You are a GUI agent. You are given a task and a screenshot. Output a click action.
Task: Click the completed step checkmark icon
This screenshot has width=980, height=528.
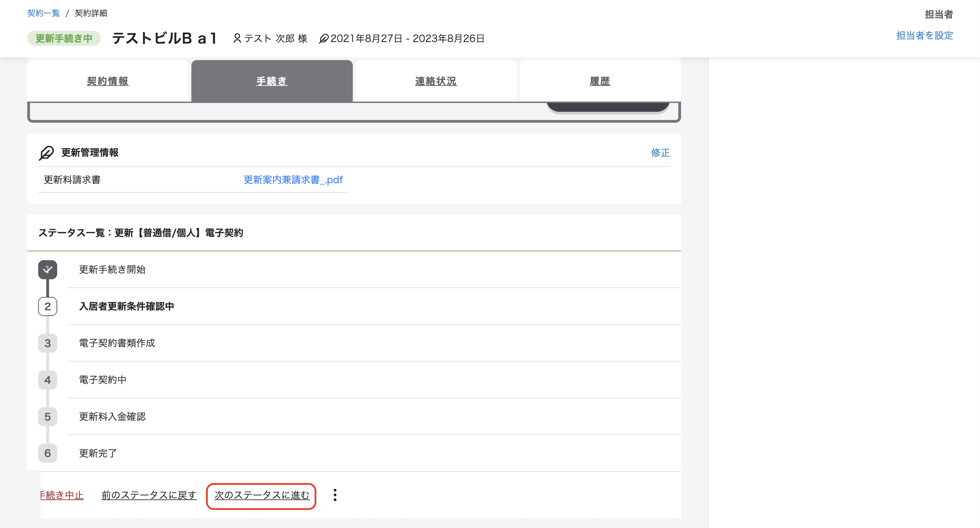tap(48, 269)
